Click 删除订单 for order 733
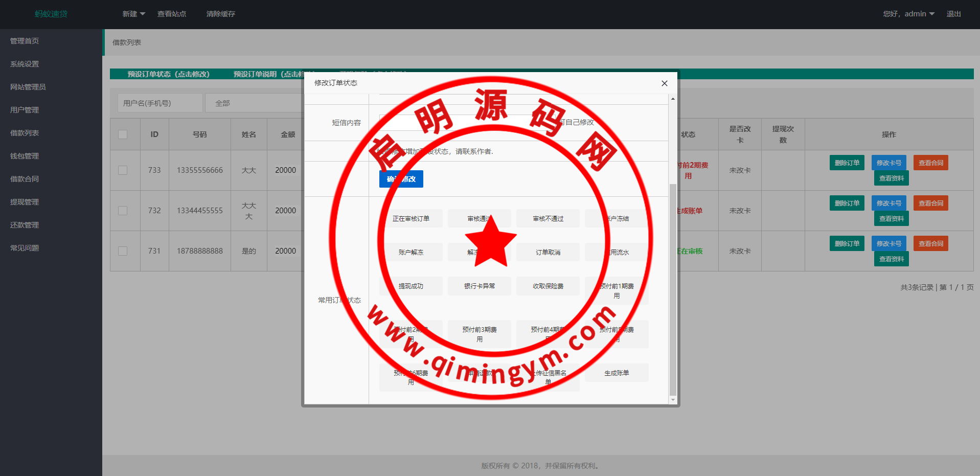This screenshot has height=476, width=980. tap(847, 163)
